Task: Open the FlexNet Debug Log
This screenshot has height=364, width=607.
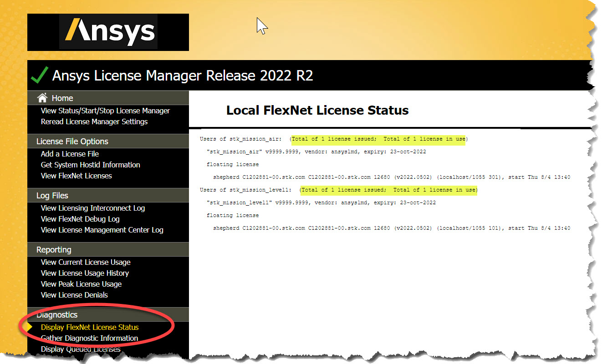Action: pyautogui.click(x=80, y=219)
